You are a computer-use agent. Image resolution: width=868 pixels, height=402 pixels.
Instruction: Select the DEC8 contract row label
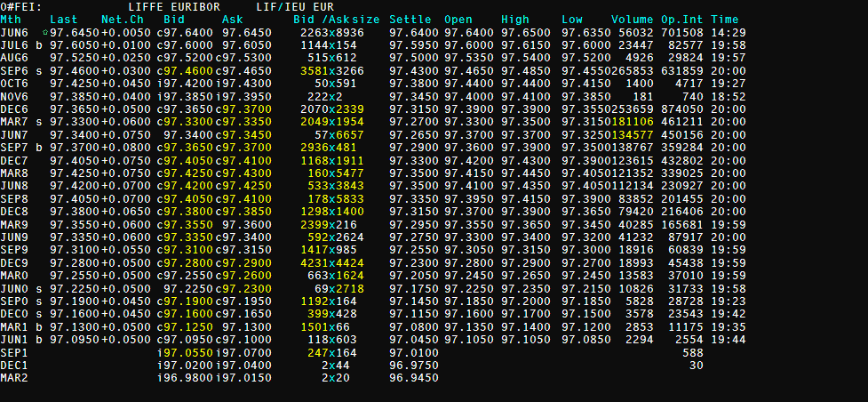coord(14,212)
